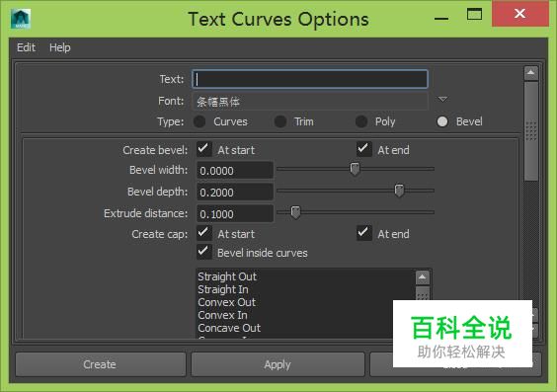
Task: Click bevel list scroll up arrow
Action: [x=423, y=277]
